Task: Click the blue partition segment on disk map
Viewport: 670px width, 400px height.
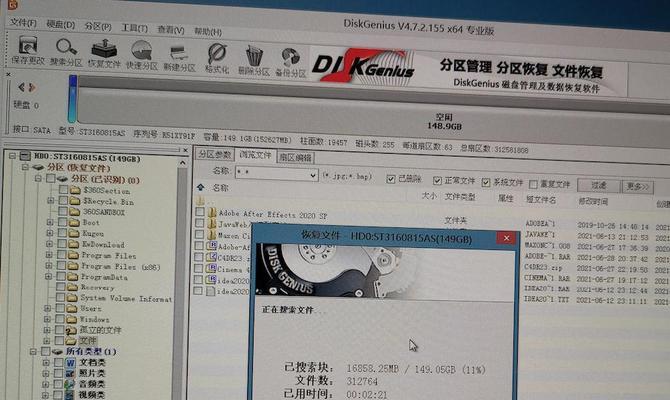Action: (73, 99)
